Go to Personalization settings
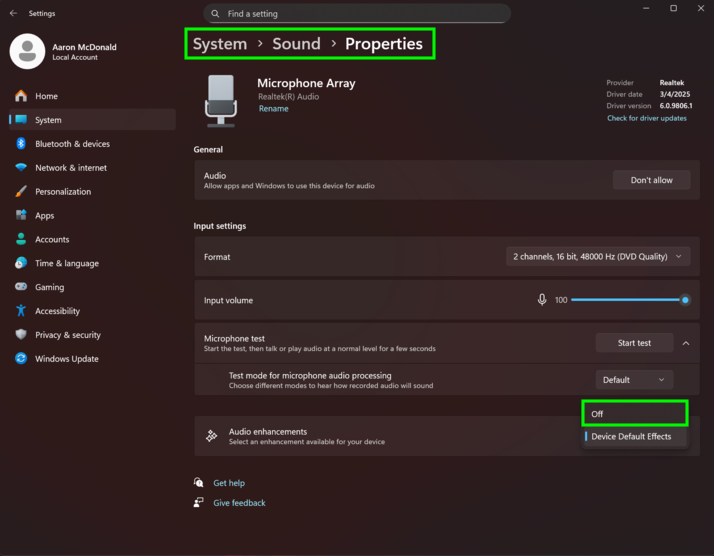The width and height of the screenshot is (714, 556). [x=62, y=192]
